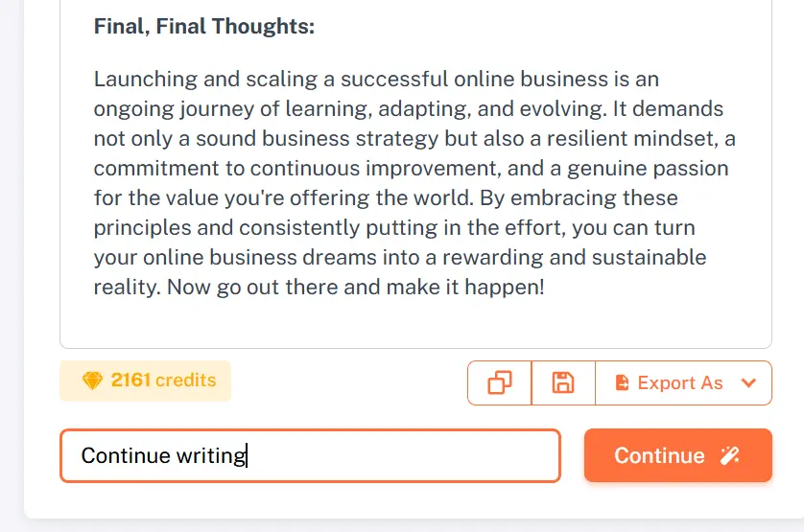
Task: Click the diamond credits icon
Action: (x=92, y=381)
